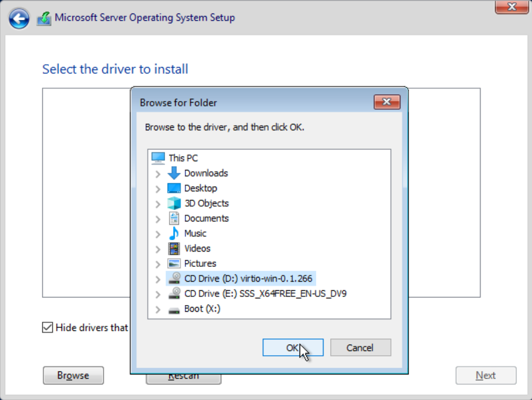Expand the Documents tree node
This screenshot has width=532, height=400.
158,219
